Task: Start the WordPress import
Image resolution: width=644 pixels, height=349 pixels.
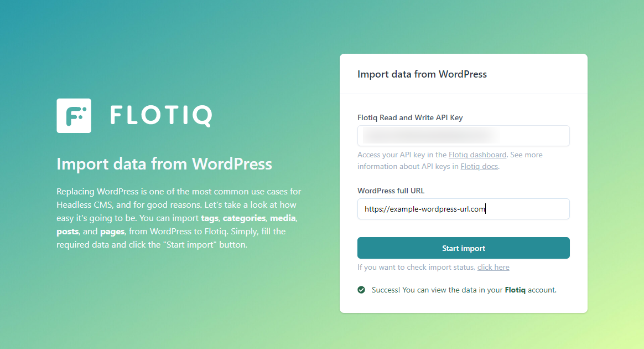Action: point(463,248)
